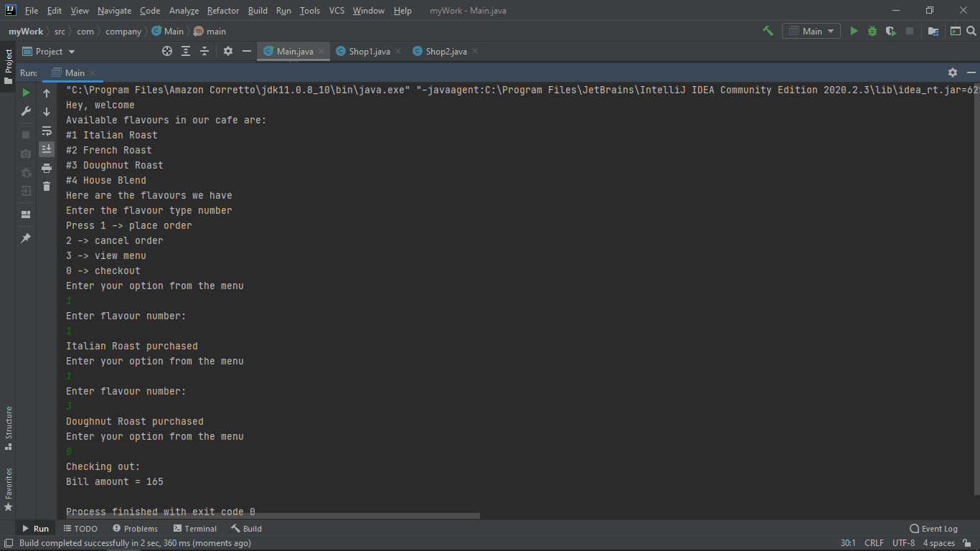
Task: Click the 'Bill amount = 165' console line
Action: (x=115, y=481)
